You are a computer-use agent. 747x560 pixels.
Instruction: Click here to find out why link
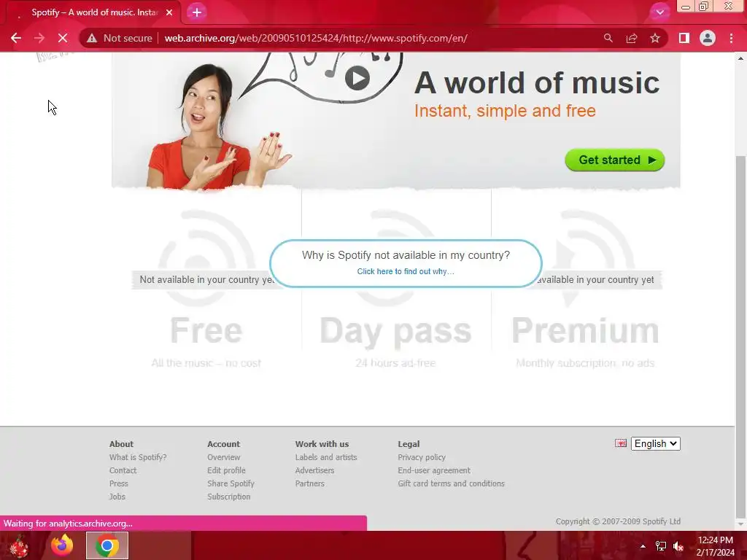406,271
